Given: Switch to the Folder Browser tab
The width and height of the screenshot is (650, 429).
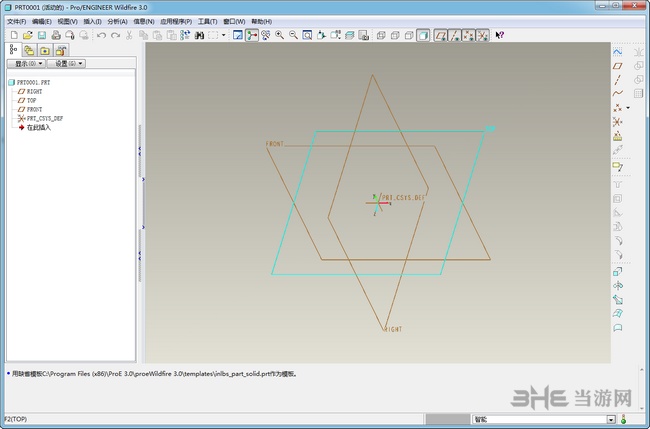Looking at the screenshot, I should 29,49.
